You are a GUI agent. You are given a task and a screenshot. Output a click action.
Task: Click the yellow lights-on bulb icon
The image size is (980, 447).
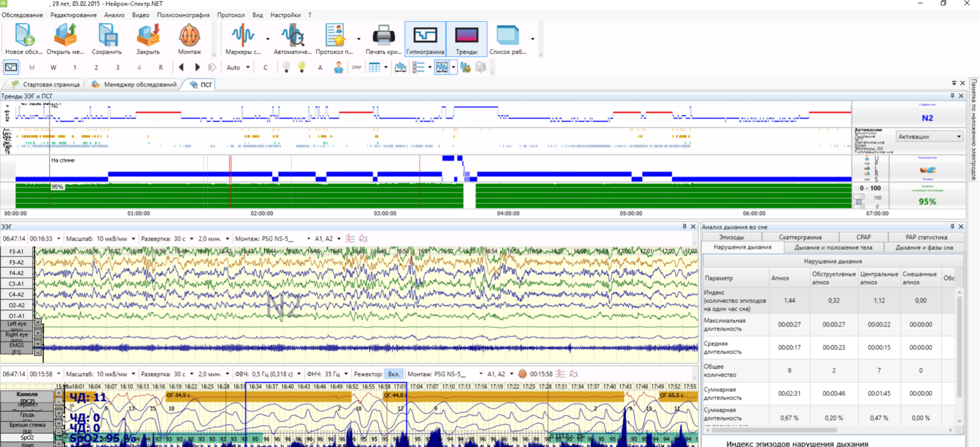point(302,67)
